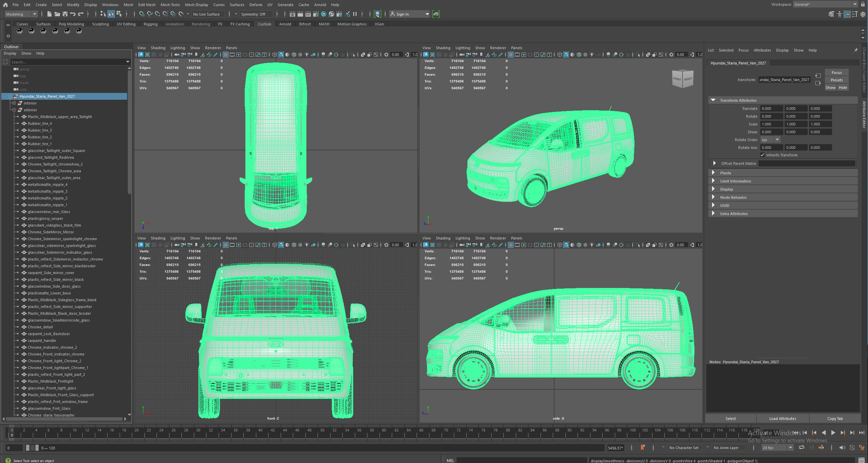Click the view cube in persp viewport

tap(683, 79)
